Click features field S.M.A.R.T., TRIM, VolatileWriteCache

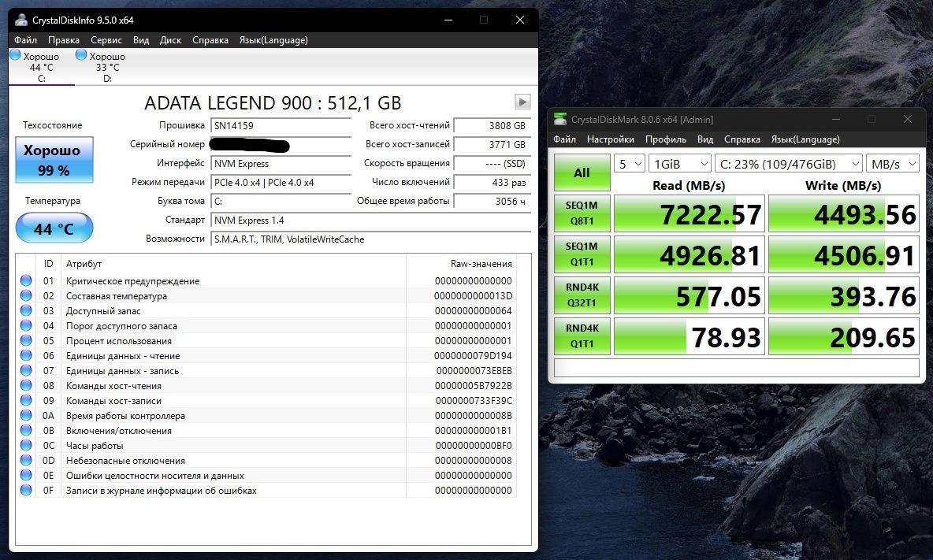[370, 239]
